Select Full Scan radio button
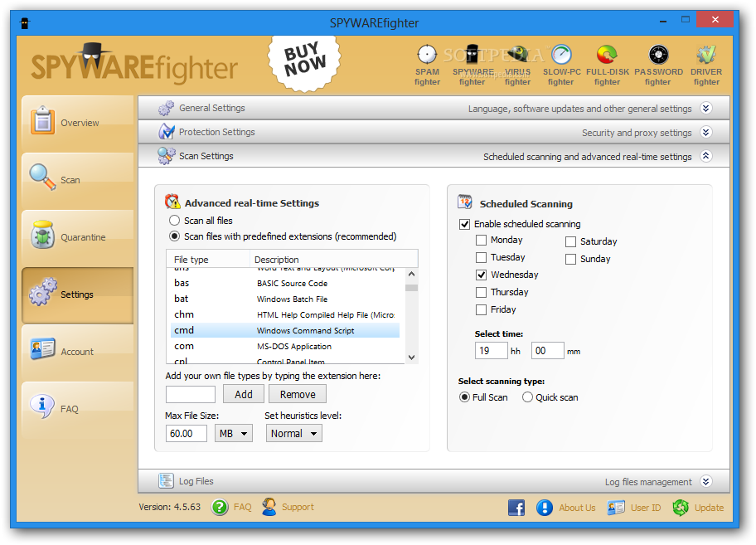The height and width of the screenshot is (545, 756). click(x=464, y=397)
